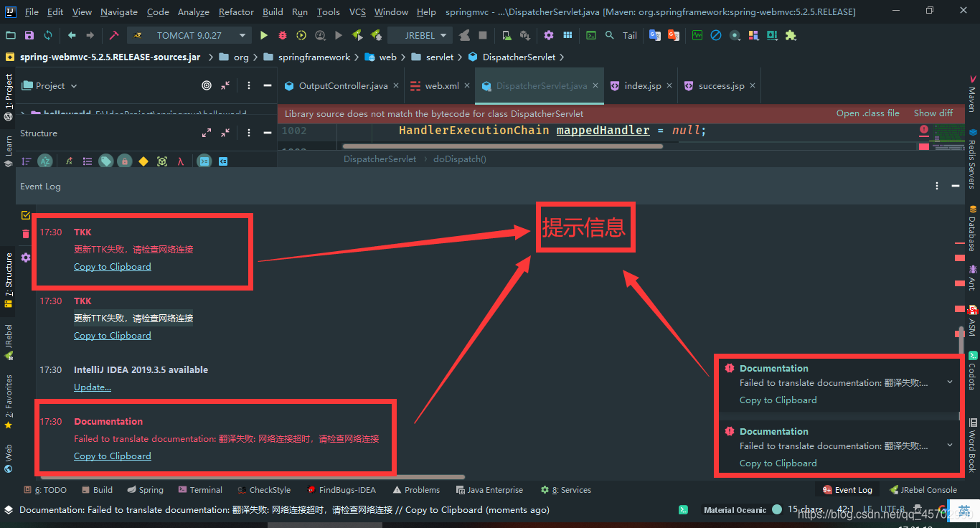
Task: Open Settings gear icon in main toolbar
Action: [549, 35]
